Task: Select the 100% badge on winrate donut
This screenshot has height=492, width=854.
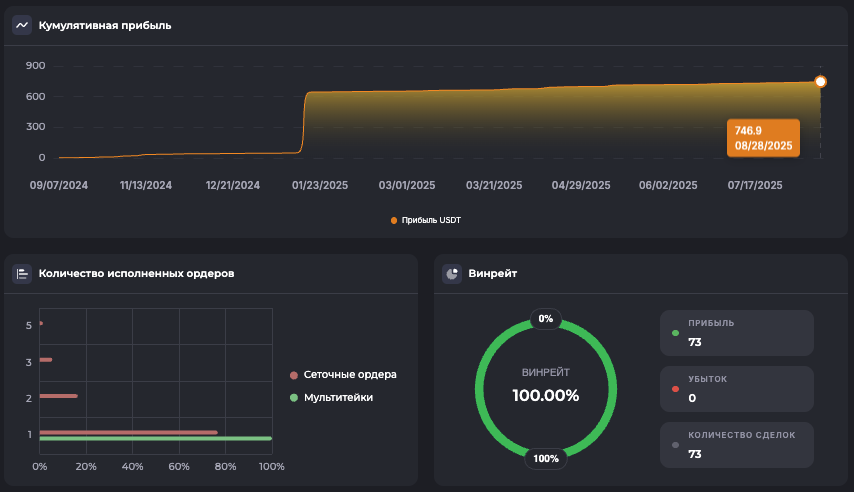Action: pos(546,459)
